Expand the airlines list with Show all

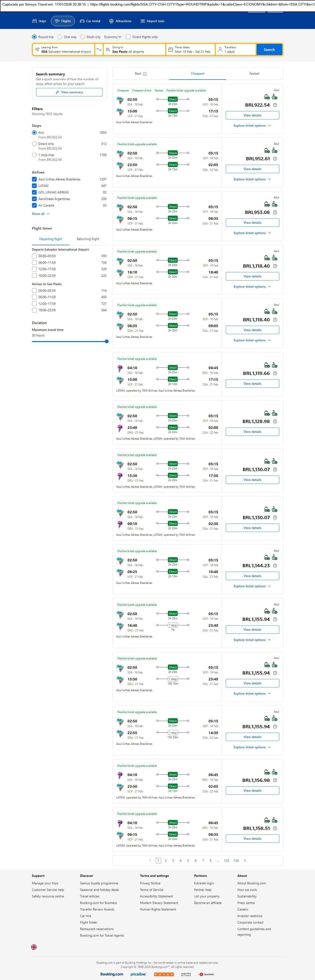pyautogui.click(x=40, y=214)
